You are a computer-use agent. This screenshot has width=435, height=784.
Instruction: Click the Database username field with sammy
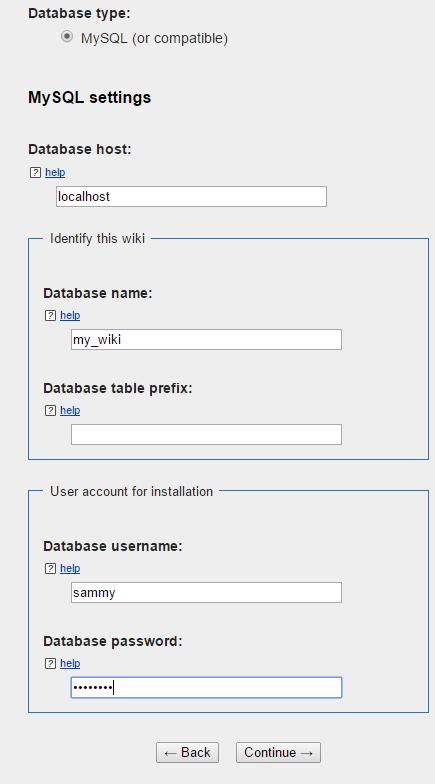(206, 592)
